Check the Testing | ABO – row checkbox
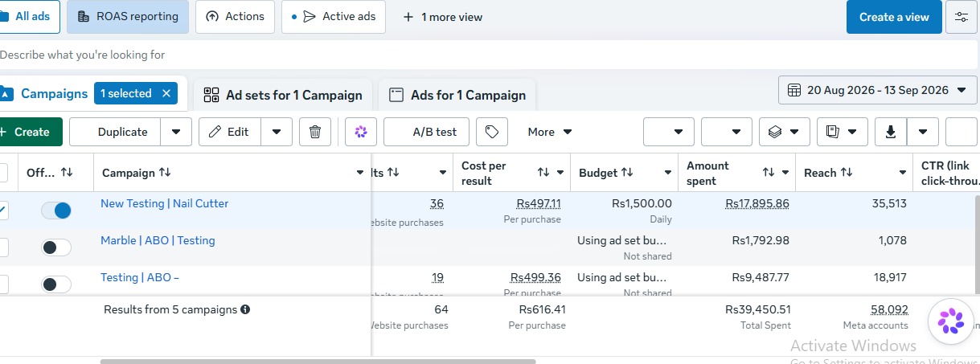Viewport: 980px width, 364px height. tap(3, 284)
